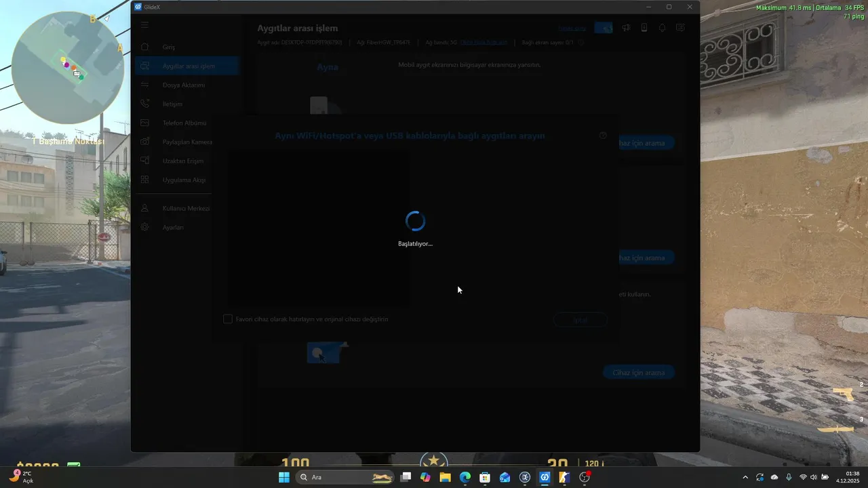Open Ayarlar settings page
The image size is (868, 488).
click(186, 227)
